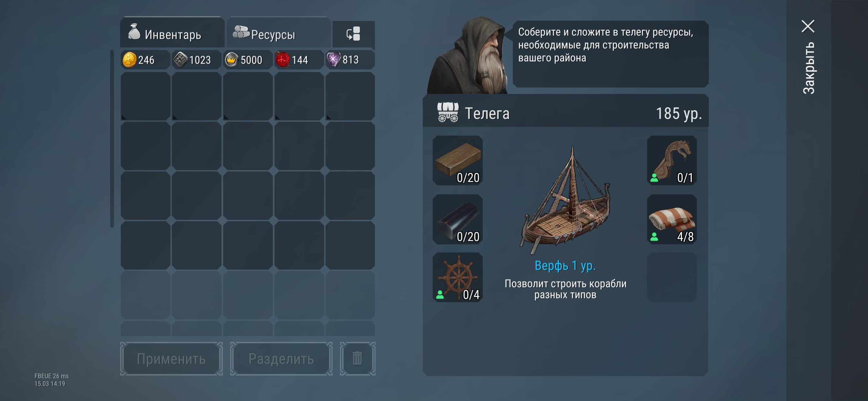This screenshot has width=868, height=401.
Task: Select the ship wheel resource slot 0/4
Action: point(458,277)
